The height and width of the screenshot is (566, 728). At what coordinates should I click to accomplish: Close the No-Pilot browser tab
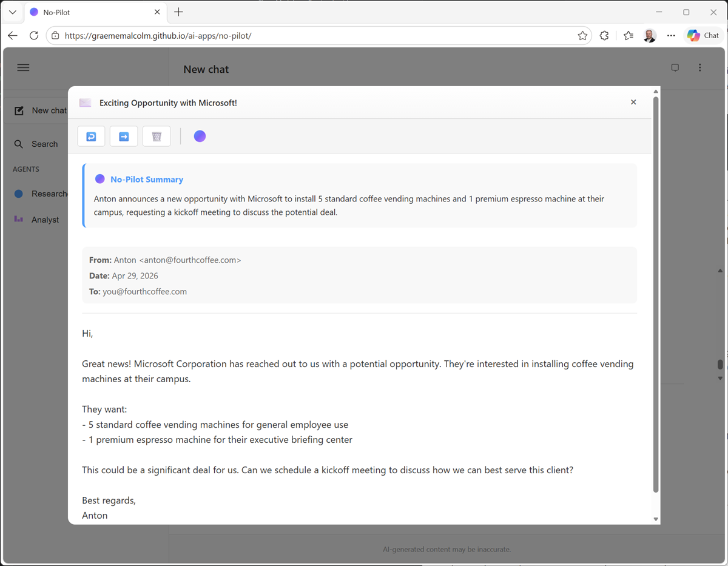(x=157, y=12)
